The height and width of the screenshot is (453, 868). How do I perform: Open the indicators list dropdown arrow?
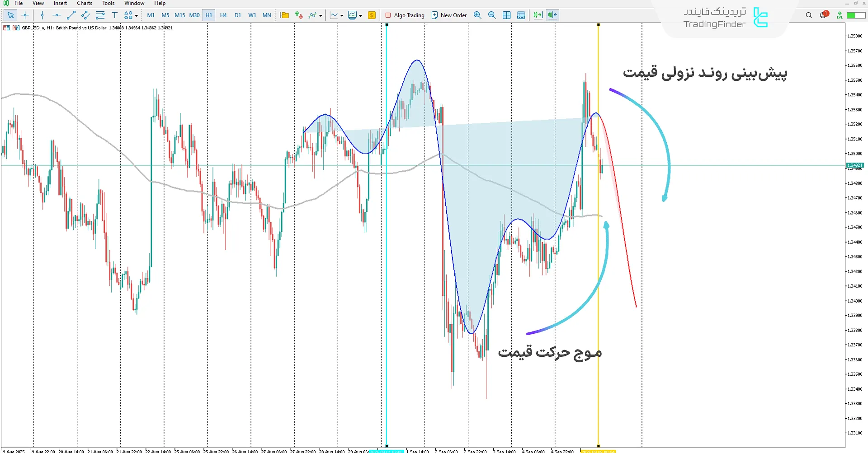click(321, 16)
